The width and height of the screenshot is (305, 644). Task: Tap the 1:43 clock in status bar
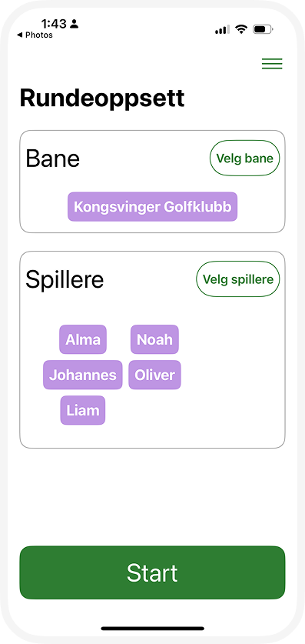point(54,24)
